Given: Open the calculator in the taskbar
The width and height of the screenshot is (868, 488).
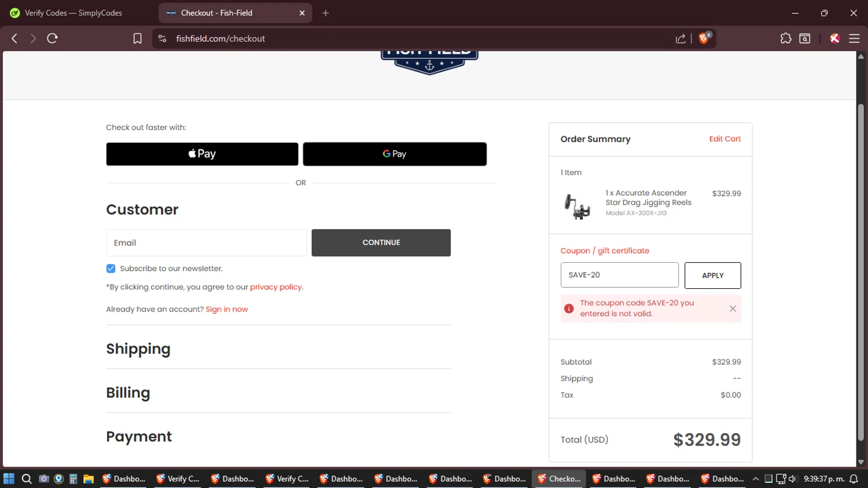Looking at the screenshot, I should 73,479.
